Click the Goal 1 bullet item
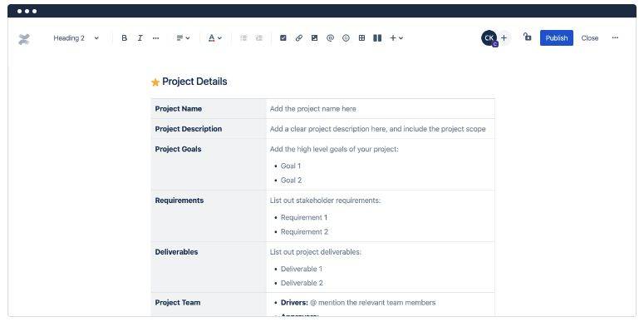The image size is (644, 322). coord(291,166)
